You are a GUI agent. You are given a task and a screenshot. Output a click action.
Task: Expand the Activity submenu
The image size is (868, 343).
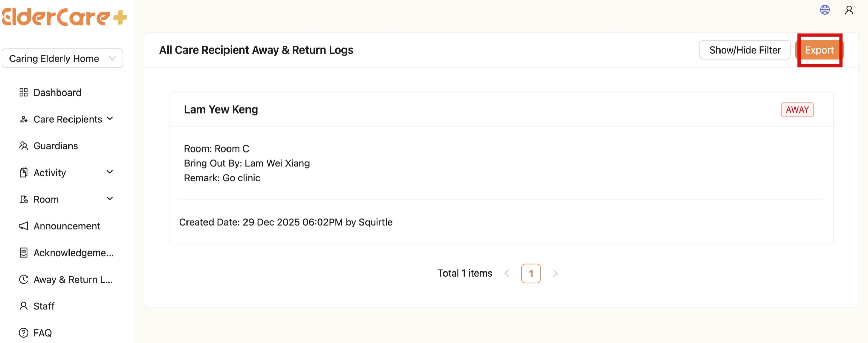tap(110, 172)
